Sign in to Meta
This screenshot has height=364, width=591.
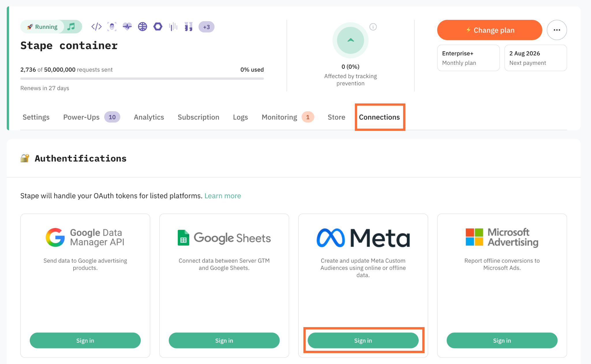pyautogui.click(x=363, y=340)
